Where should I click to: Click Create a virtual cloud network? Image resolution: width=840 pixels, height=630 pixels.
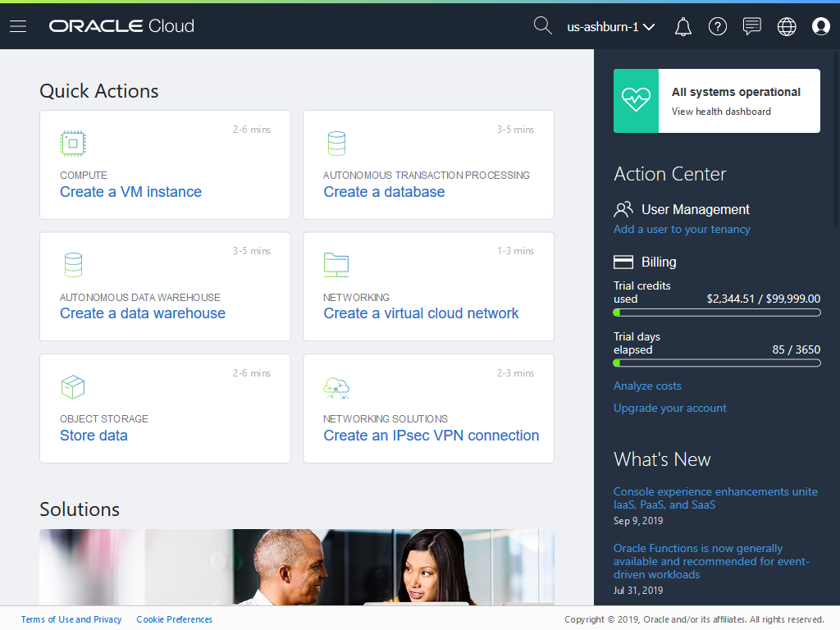click(421, 313)
